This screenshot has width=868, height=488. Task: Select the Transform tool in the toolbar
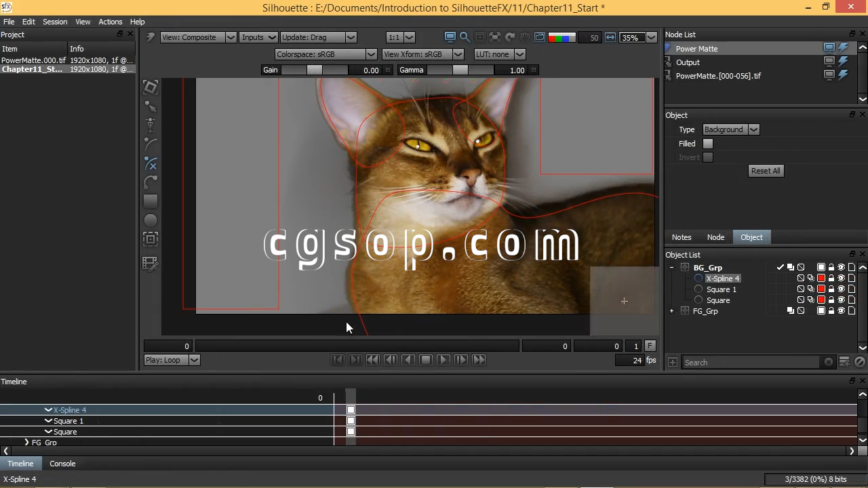[151, 87]
